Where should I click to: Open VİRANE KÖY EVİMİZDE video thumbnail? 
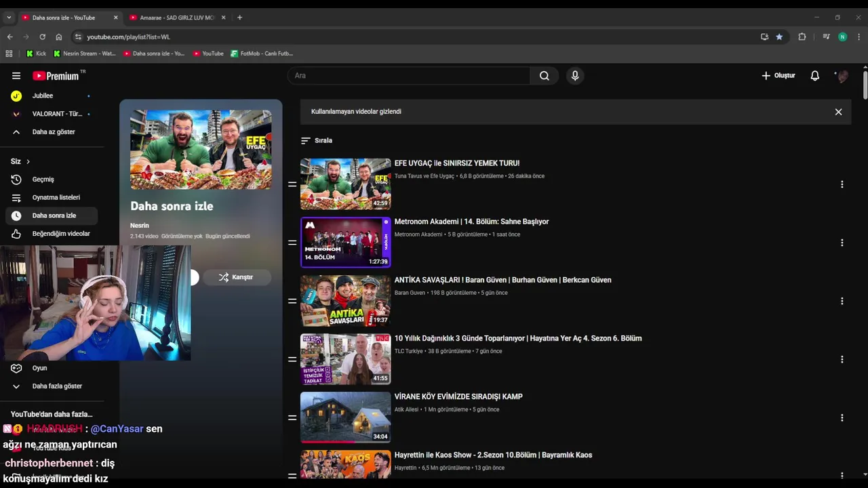pos(346,418)
